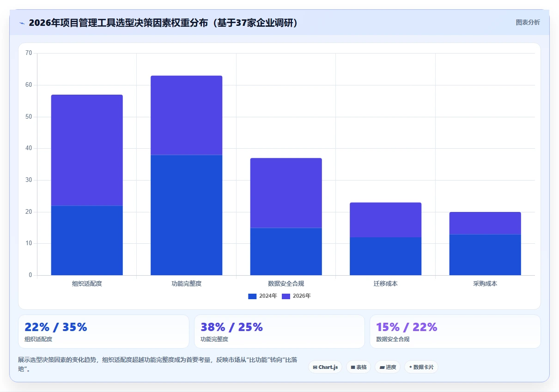Image resolution: width=559 pixels, height=392 pixels.
Task: Click the 38% / 25% stat card value
Action: tap(232, 327)
